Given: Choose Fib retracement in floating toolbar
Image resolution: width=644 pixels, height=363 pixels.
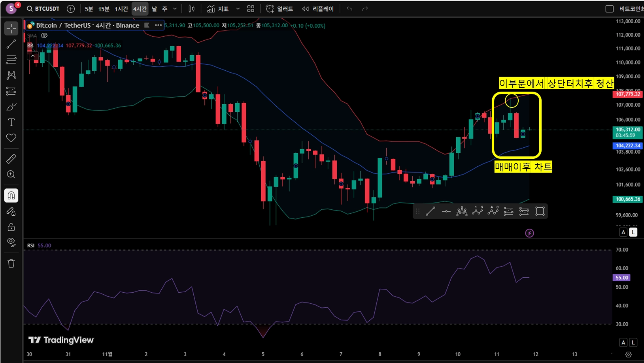Looking at the screenshot, I should pyautogui.click(x=509, y=211).
